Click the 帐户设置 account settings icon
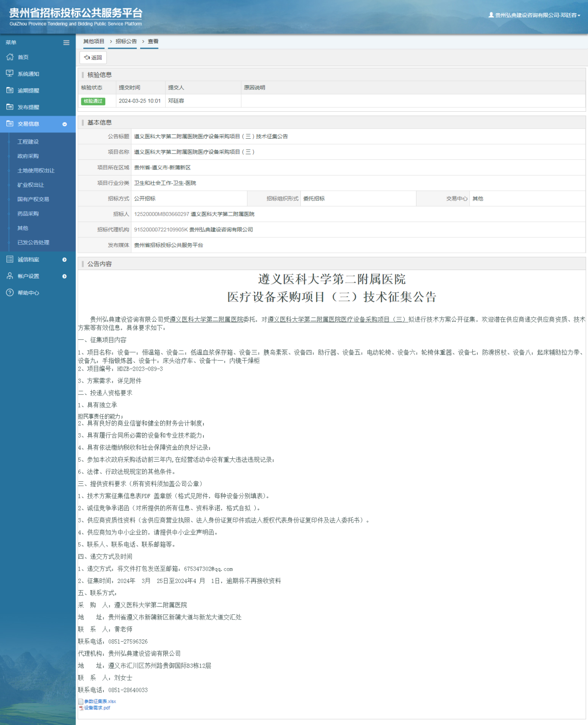Image resolution: width=588 pixels, height=725 pixels. (x=10, y=276)
